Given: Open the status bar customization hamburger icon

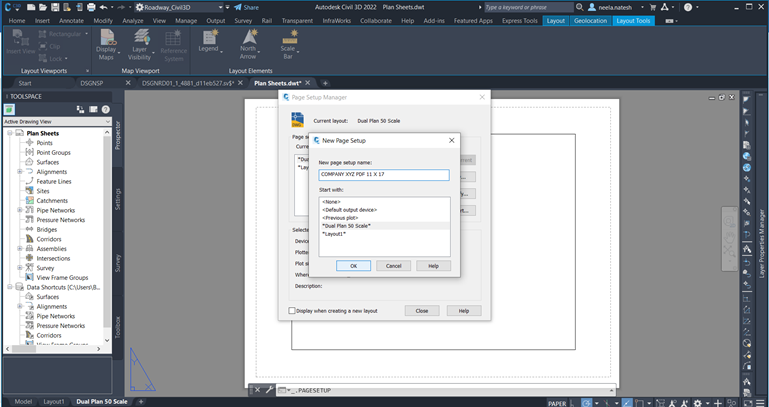Looking at the screenshot, I should click(x=759, y=403).
